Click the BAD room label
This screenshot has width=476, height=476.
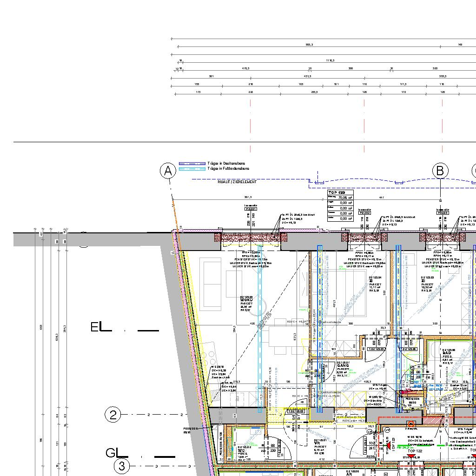[x=447, y=353]
